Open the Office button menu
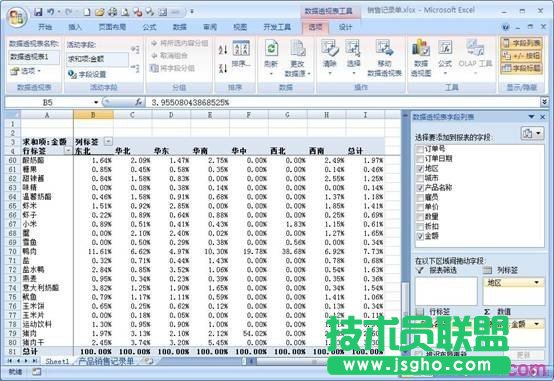 [17, 17]
